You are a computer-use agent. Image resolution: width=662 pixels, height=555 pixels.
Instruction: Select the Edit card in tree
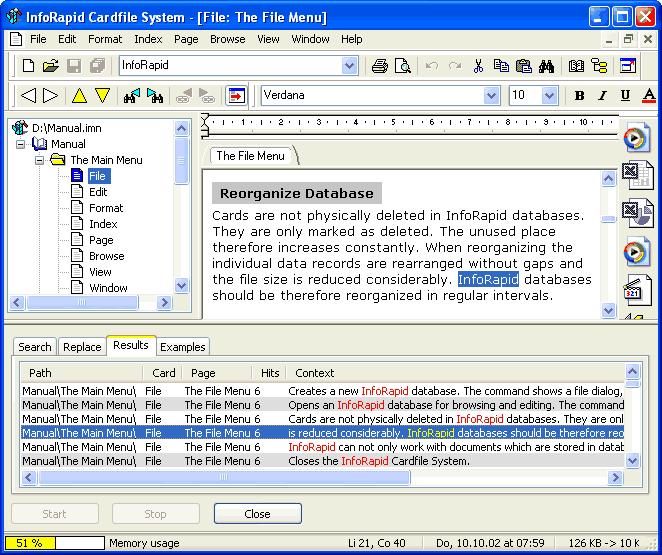point(98,192)
